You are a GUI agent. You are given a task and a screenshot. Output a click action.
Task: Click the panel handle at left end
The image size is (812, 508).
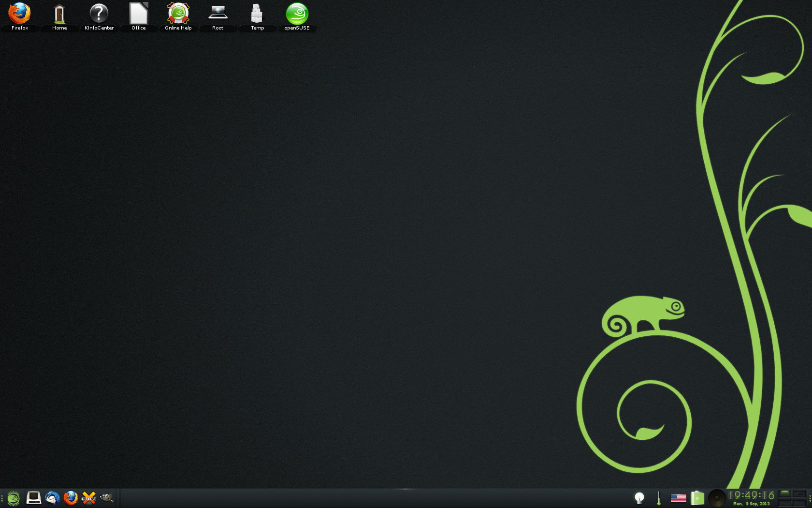[x=2, y=498]
